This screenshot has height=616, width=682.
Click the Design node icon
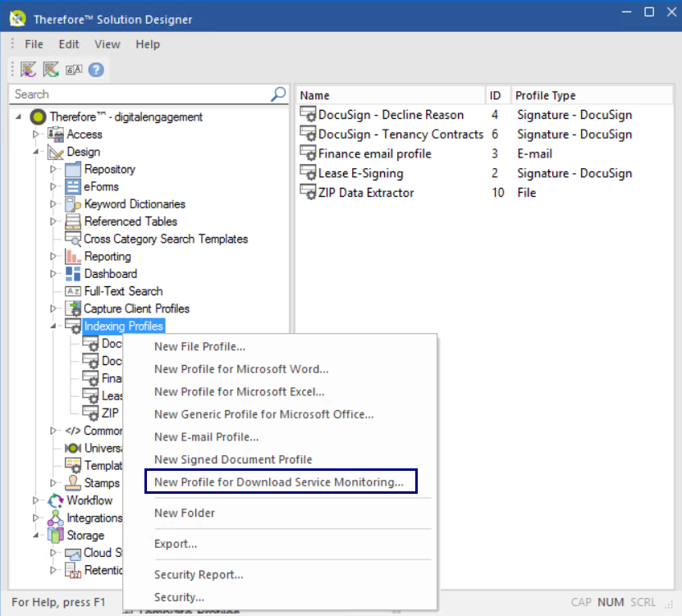(x=56, y=152)
